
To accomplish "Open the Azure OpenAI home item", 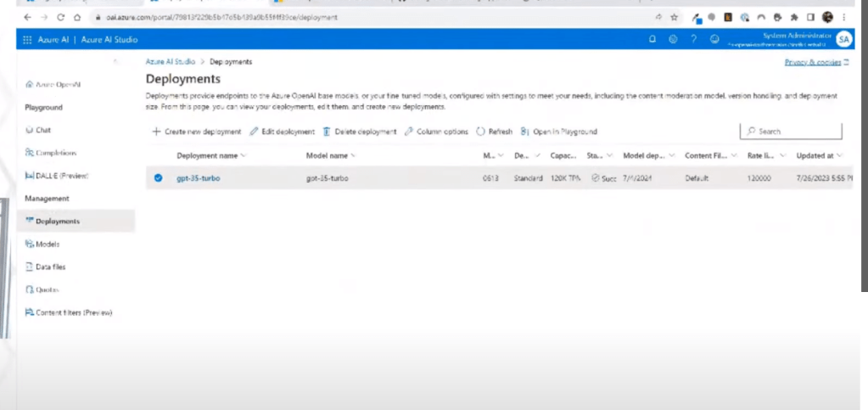I will coord(53,85).
